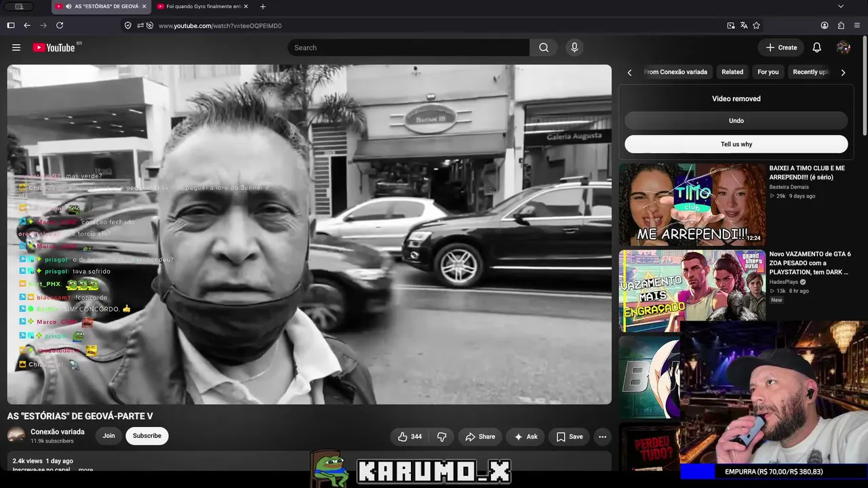Select the Recently uploaded chip
The image size is (868, 488).
click(x=811, y=72)
